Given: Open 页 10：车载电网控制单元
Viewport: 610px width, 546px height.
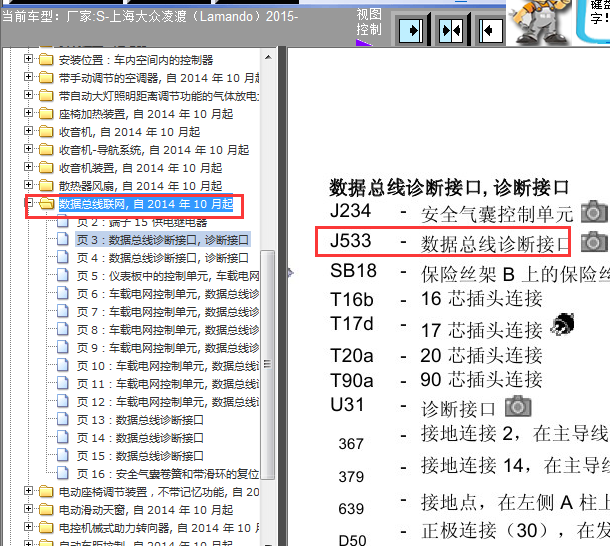Looking at the screenshot, I should point(168,366).
